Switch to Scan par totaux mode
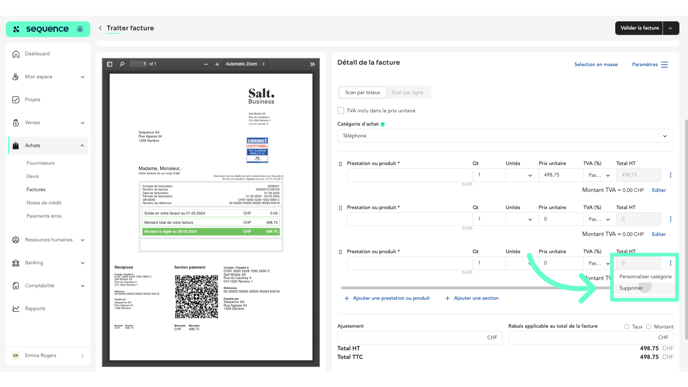The image size is (688, 387). [x=362, y=93]
